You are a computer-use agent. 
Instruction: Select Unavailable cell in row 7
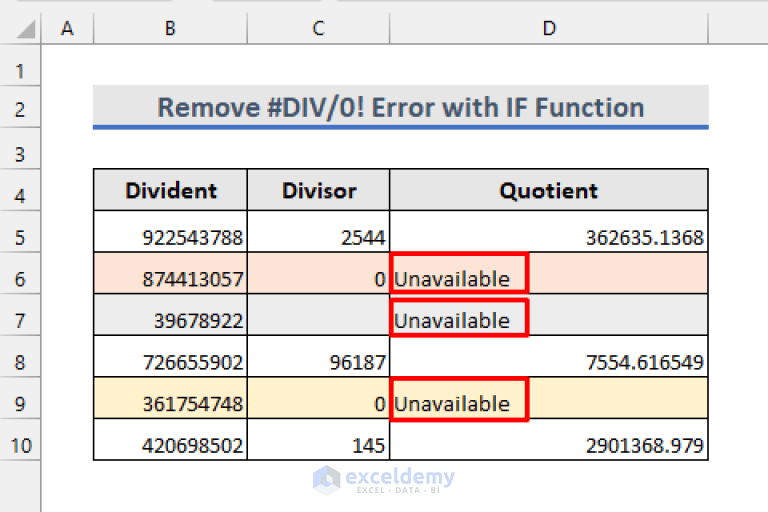549,315
